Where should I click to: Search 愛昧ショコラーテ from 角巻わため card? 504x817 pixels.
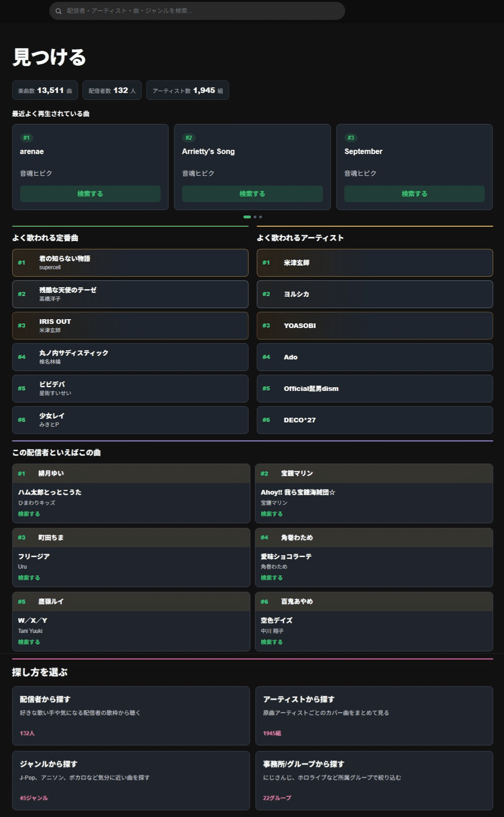tap(271, 578)
